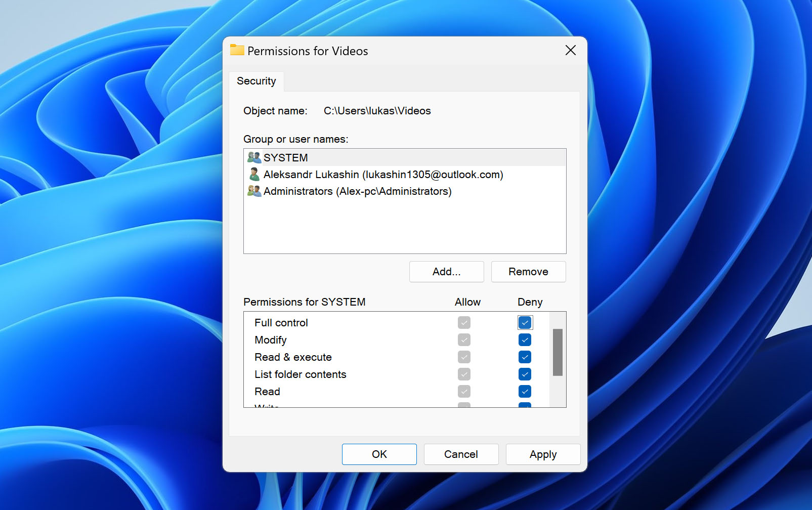Click the folder icon in title bar
The width and height of the screenshot is (812, 510).
point(237,50)
